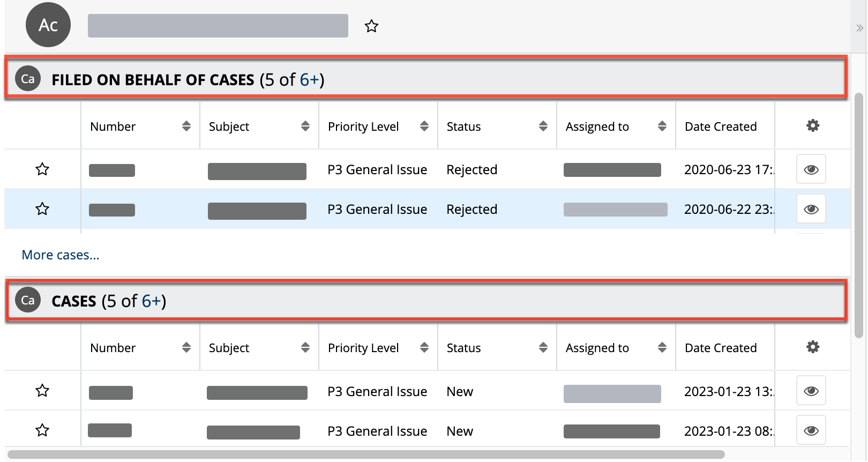Sort the Status column in Filed on Behalf panel
This screenshot has width=868, height=462.
coord(543,125)
